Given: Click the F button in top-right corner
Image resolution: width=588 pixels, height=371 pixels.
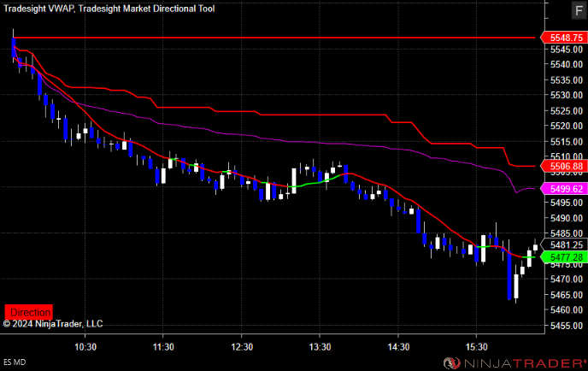Looking at the screenshot, I should [x=579, y=10].
